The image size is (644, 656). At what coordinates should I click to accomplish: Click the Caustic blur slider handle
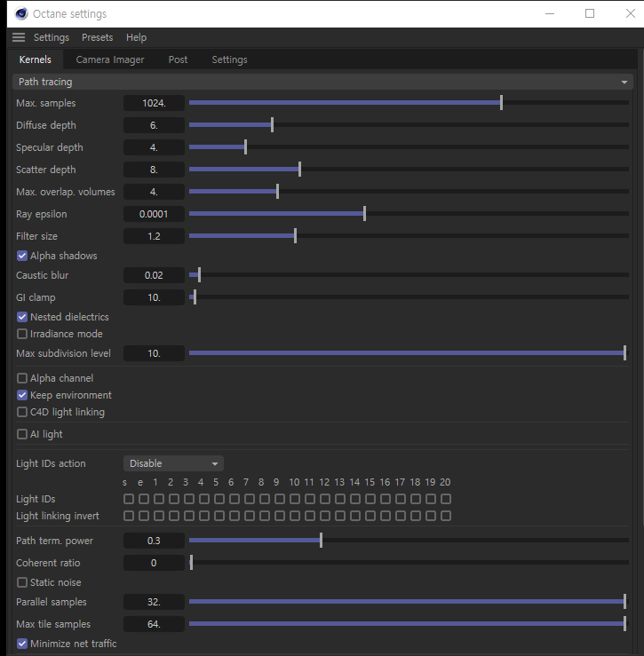(199, 275)
